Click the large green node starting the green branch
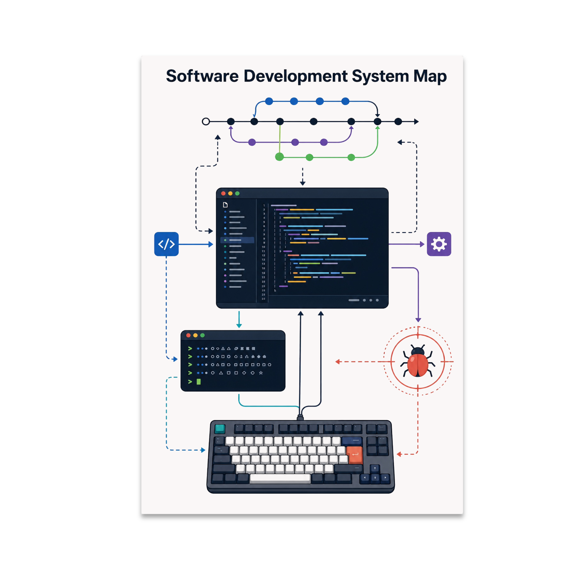Image resolution: width=576 pixels, height=576 pixels. pyautogui.click(x=280, y=157)
